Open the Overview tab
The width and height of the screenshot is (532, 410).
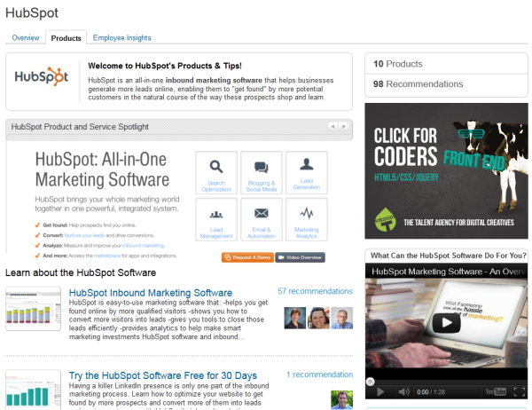point(26,37)
